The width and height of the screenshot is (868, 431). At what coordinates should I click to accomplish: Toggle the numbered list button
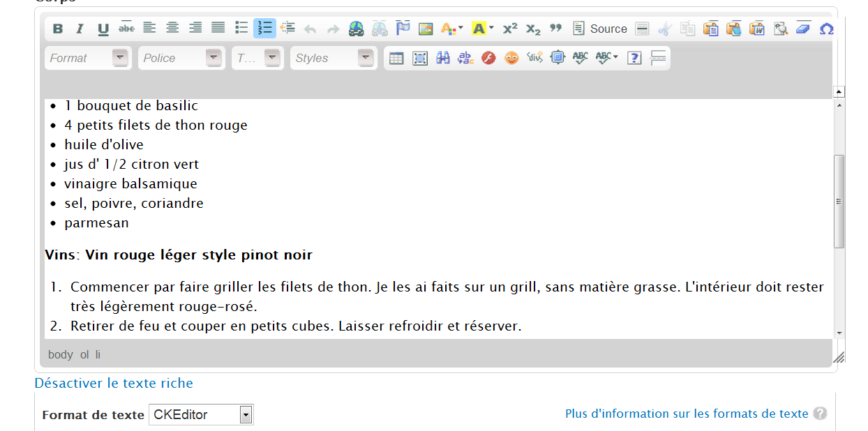click(x=264, y=29)
